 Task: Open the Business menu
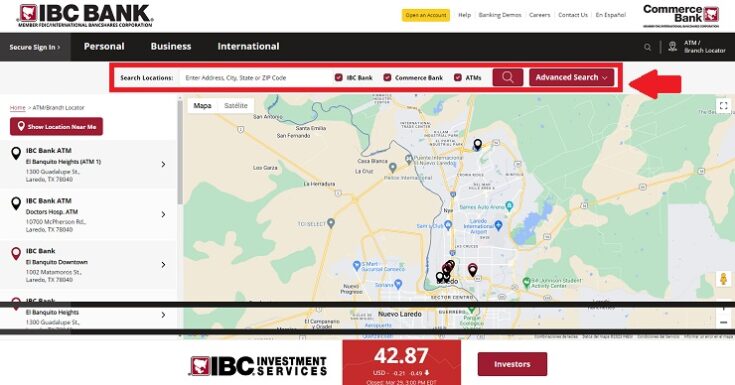pos(171,46)
